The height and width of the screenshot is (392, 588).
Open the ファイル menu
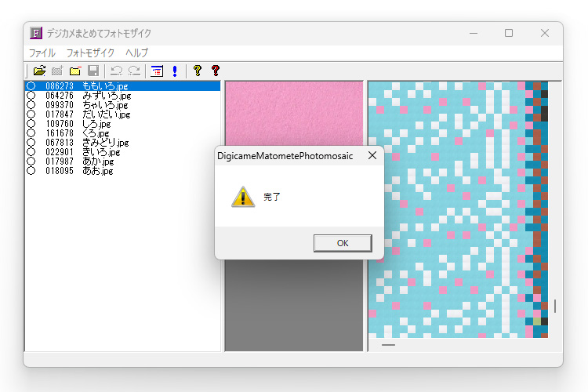pos(42,53)
